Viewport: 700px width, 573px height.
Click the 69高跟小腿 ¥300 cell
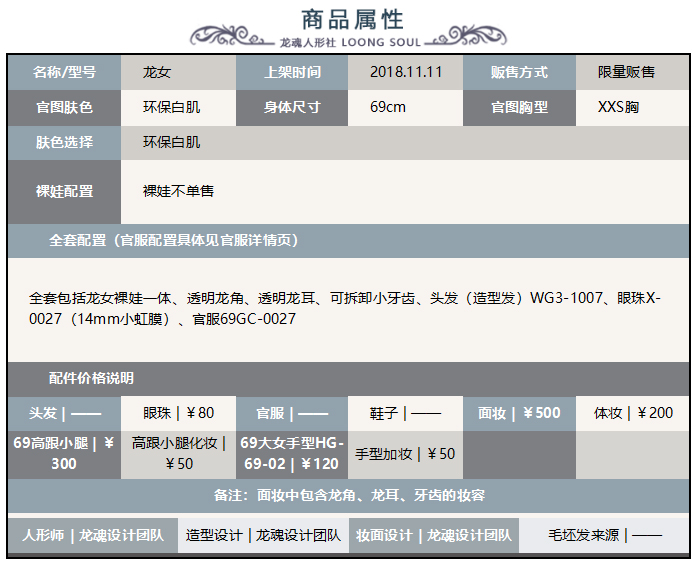[x=64, y=453]
